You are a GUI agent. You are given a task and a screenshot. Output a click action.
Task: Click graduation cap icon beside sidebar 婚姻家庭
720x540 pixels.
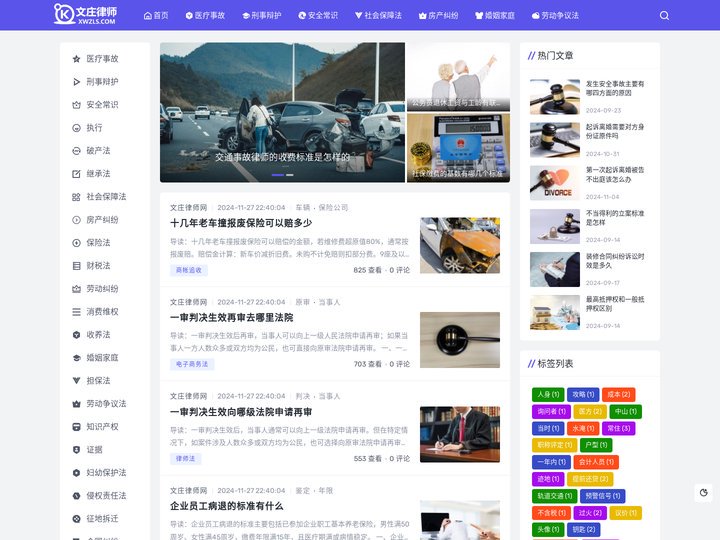(76, 358)
